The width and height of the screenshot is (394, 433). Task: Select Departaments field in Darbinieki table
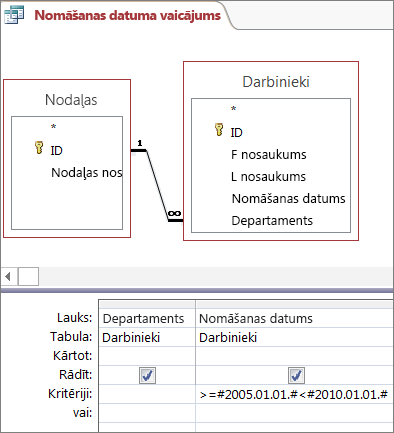tap(272, 221)
